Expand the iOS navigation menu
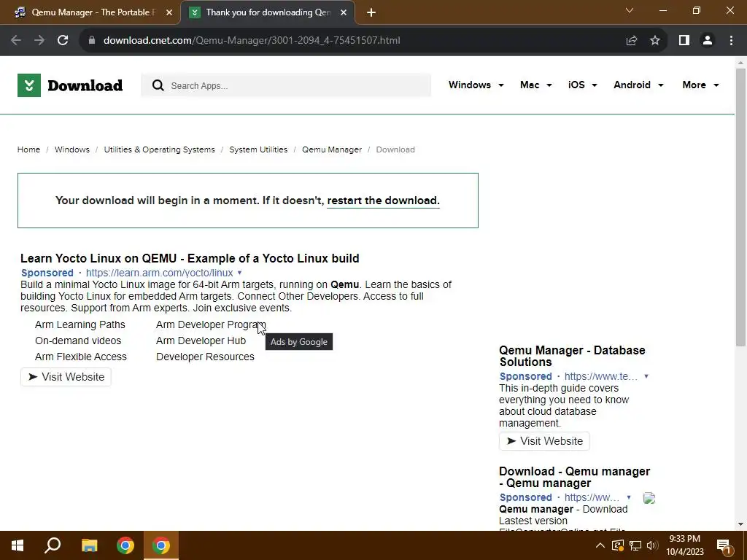This screenshot has height=560, width=747. [x=582, y=85]
